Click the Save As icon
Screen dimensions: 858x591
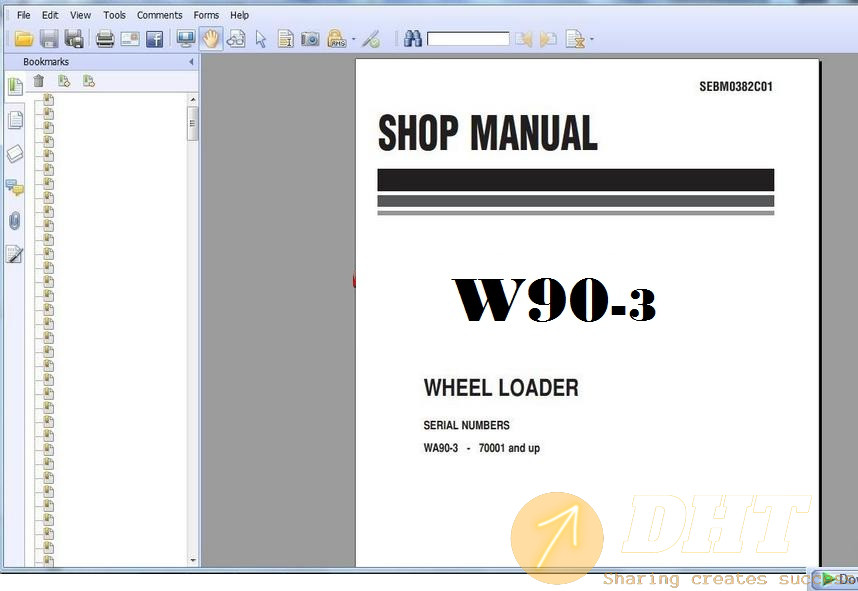point(74,39)
